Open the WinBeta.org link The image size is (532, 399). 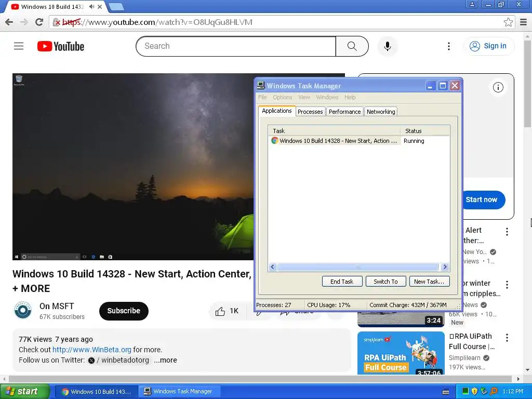[x=91, y=350]
